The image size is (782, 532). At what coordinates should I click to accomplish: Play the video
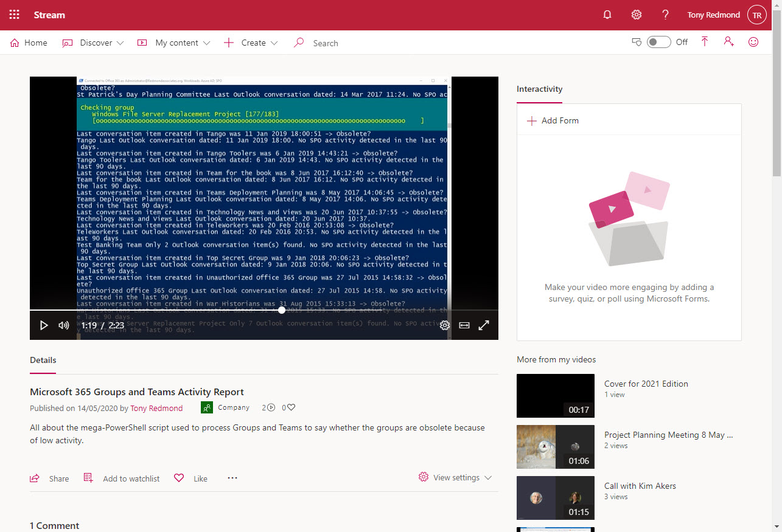click(x=44, y=325)
